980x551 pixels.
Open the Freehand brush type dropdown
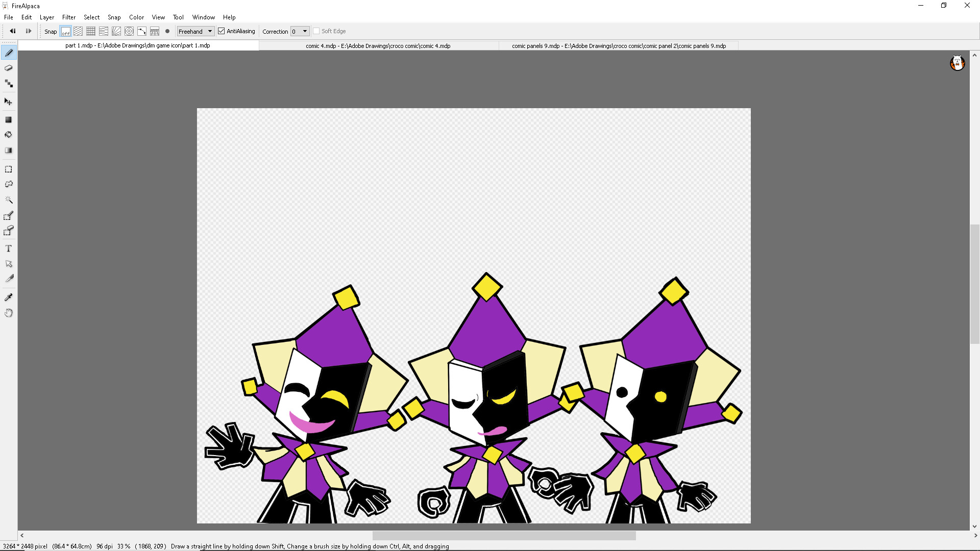tap(195, 31)
